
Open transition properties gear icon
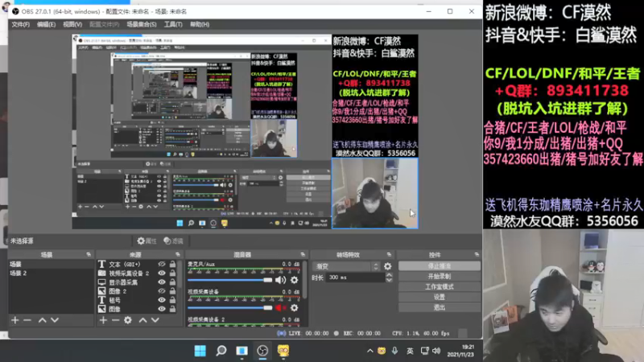tap(388, 266)
